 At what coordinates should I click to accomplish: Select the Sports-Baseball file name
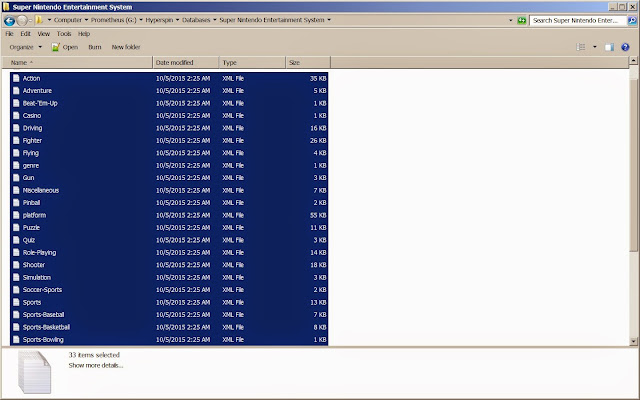[43, 315]
